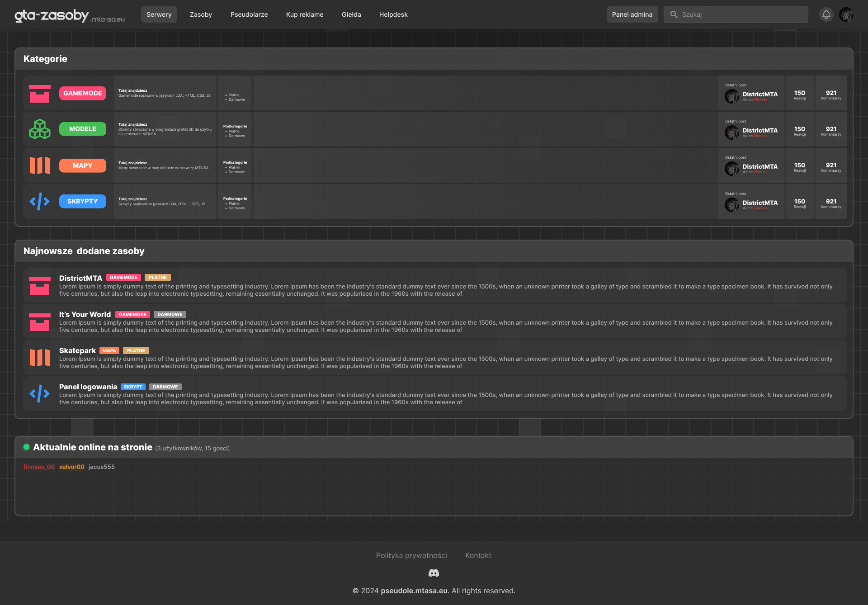Open the Serwery nav tab
This screenshot has height=605, width=868.
159,14
